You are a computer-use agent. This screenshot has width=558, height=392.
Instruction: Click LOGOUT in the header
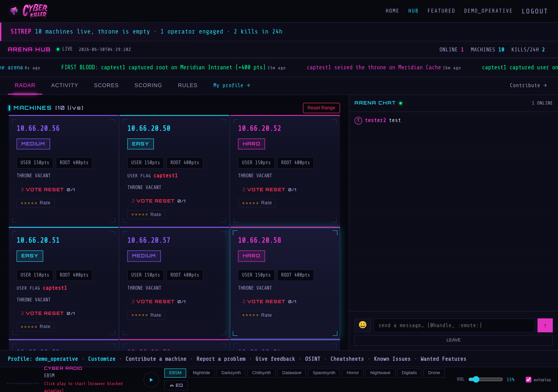[535, 11]
